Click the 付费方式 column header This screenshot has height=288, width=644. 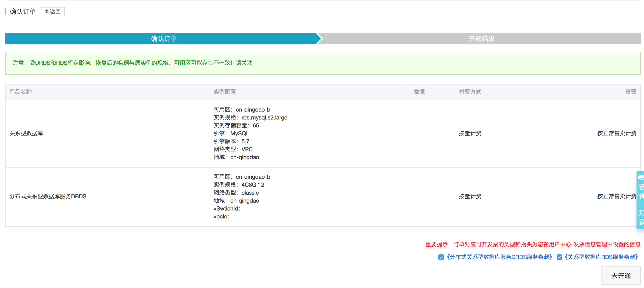(470, 92)
